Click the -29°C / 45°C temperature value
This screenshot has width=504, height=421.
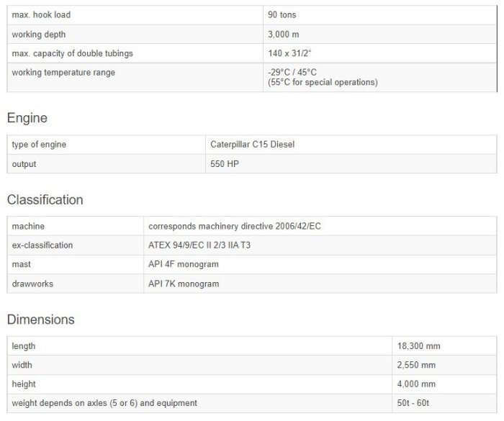pyautogui.click(x=292, y=73)
